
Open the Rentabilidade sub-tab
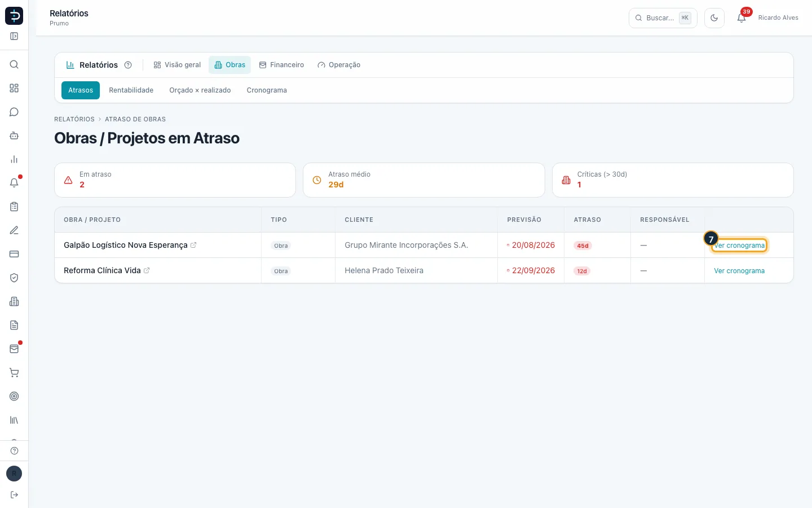tap(131, 90)
